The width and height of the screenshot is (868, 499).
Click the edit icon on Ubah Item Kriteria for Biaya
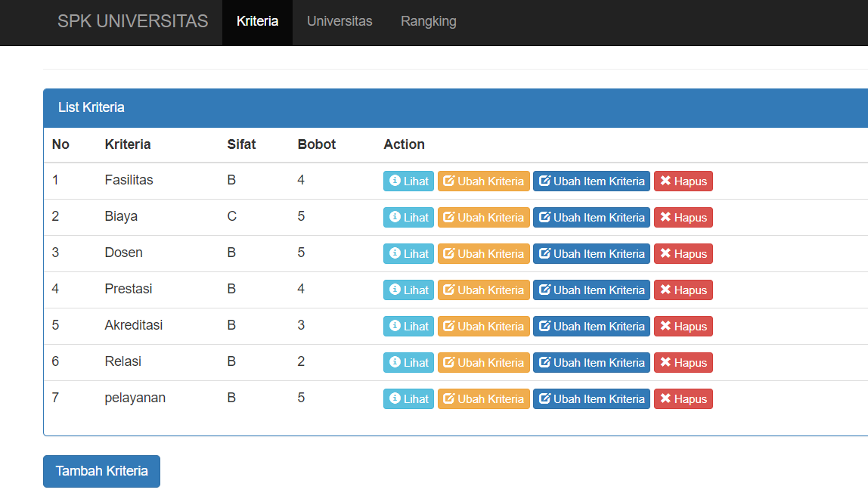click(544, 217)
